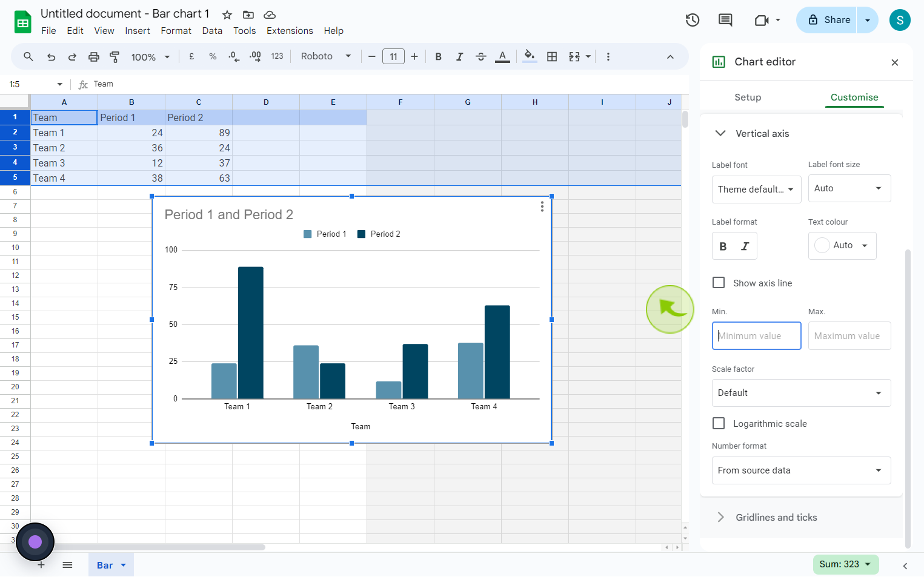Screen dimensions: 924x577
Task: Open the number format 123 menu
Action: (277, 56)
